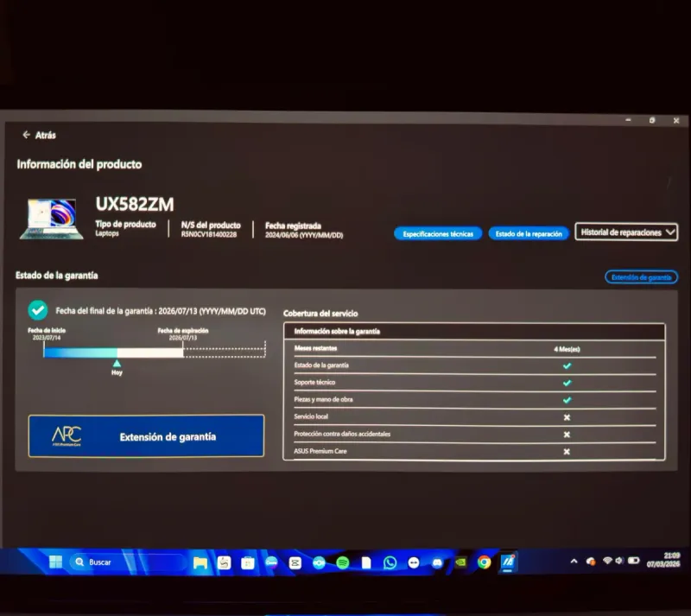691x616 pixels.
Task: Click the battery tray icon
Action: click(634, 561)
